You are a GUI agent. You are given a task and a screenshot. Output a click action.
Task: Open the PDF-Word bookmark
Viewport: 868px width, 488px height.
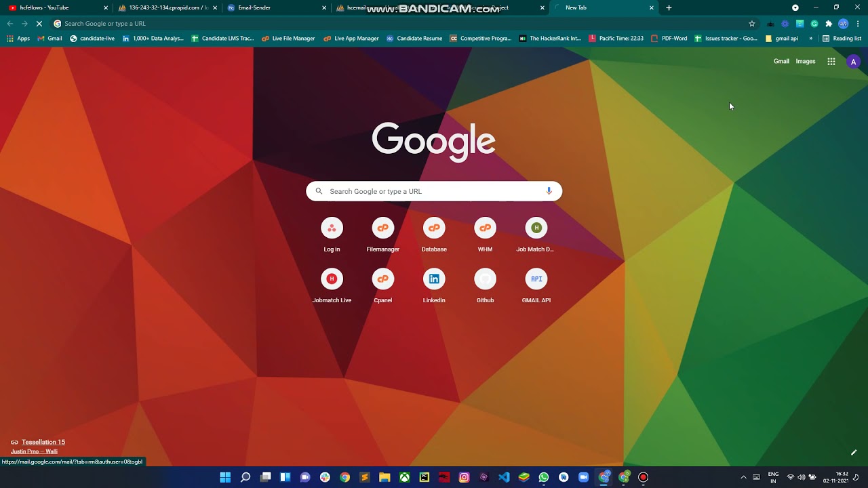[669, 39]
